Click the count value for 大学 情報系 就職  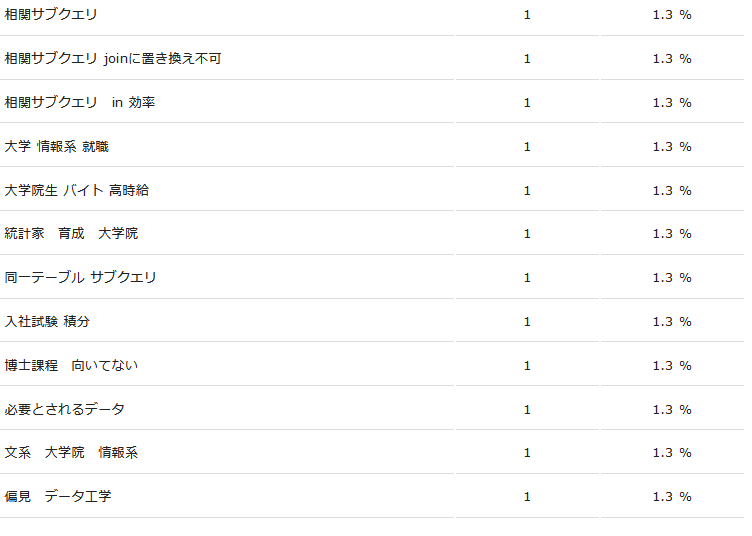(527, 147)
